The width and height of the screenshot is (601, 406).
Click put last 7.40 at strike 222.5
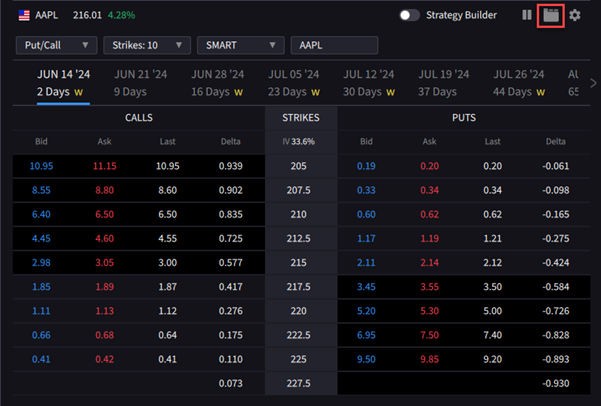point(493,335)
